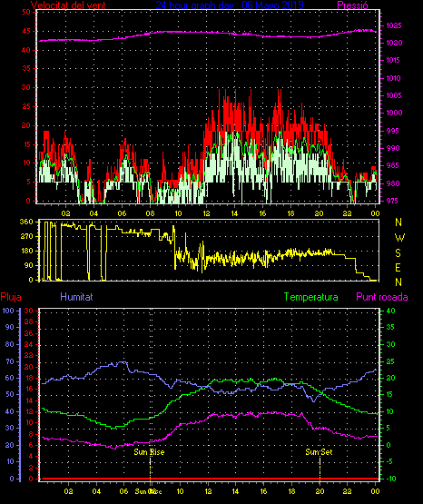Click the 1025 pressure axis value
The height and width of the screenshot is (504, 423).
[393, 25]
